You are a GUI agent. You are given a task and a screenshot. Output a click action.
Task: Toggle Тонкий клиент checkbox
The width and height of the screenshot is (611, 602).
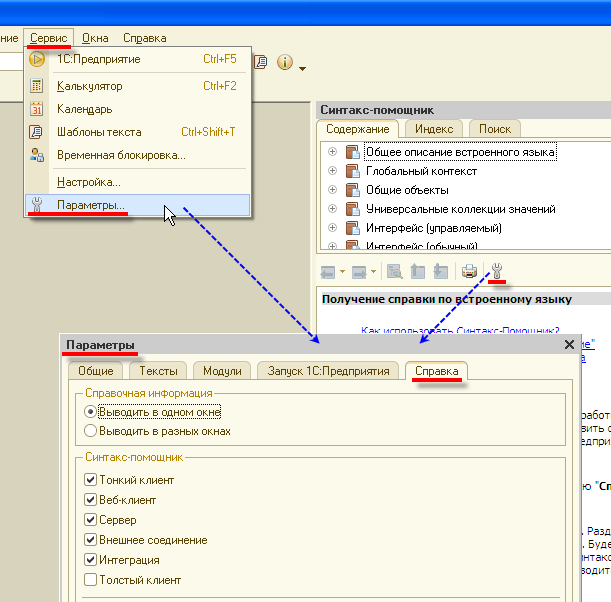[x=90, y=480]
